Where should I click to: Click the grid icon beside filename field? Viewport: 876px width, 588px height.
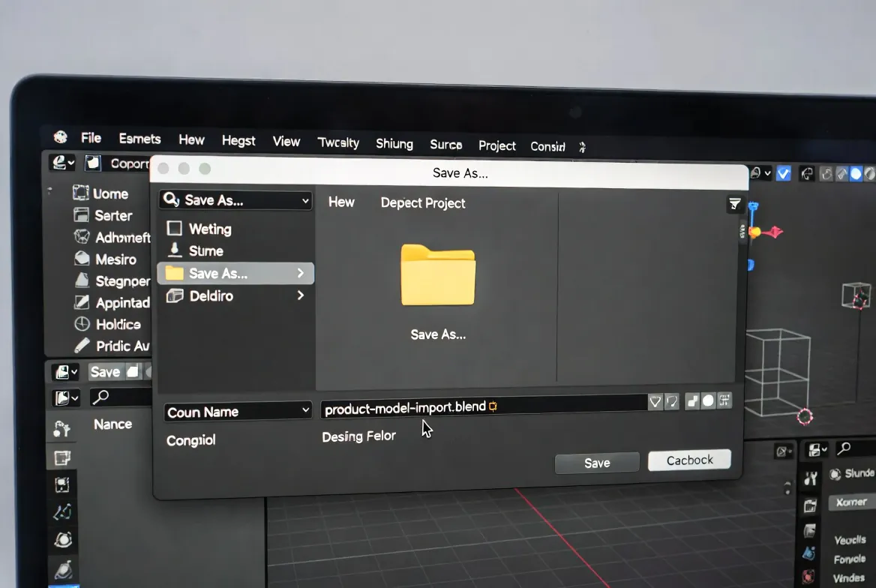click(x=724, y=400)
